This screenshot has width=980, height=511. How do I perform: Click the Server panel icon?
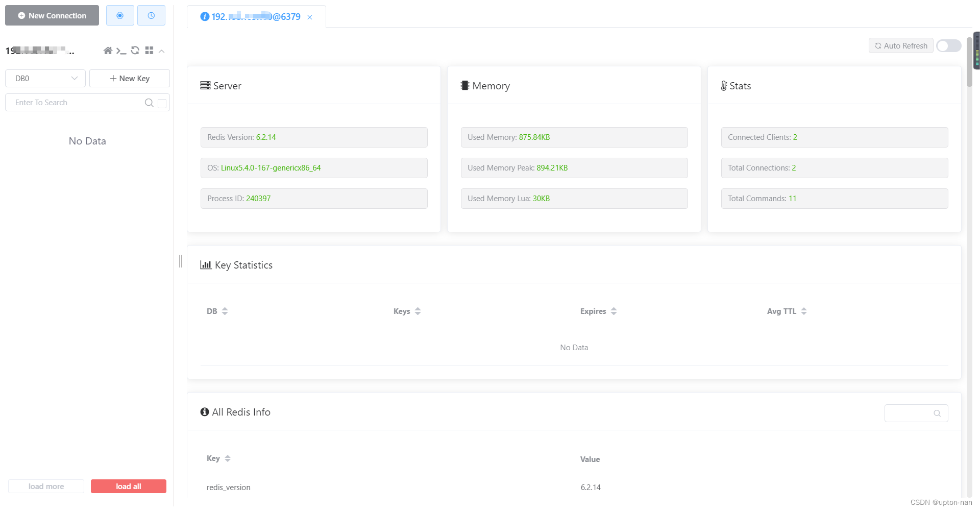205,85
